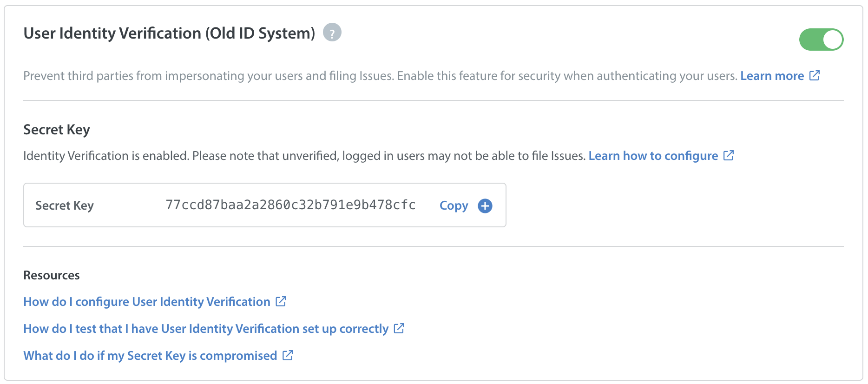Click external icon after set up correctly link
This screenshot has height=384, width=868.
click(399, 328)
